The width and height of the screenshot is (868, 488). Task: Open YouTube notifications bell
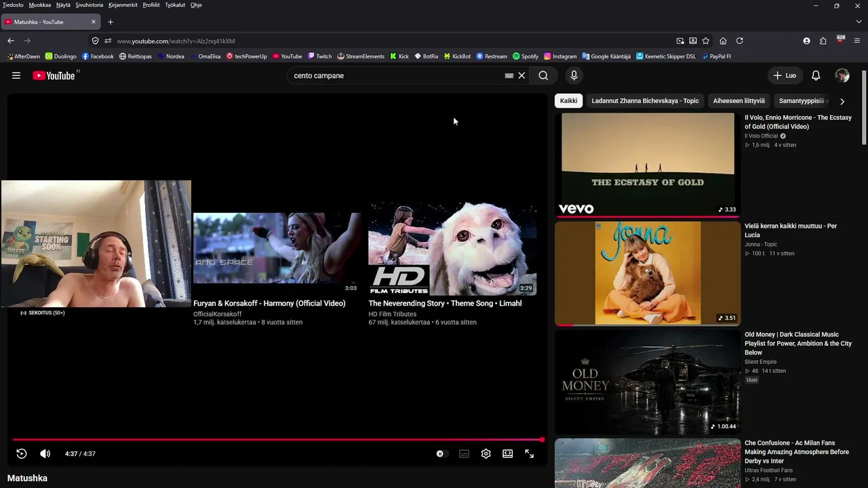coord(816,76)
